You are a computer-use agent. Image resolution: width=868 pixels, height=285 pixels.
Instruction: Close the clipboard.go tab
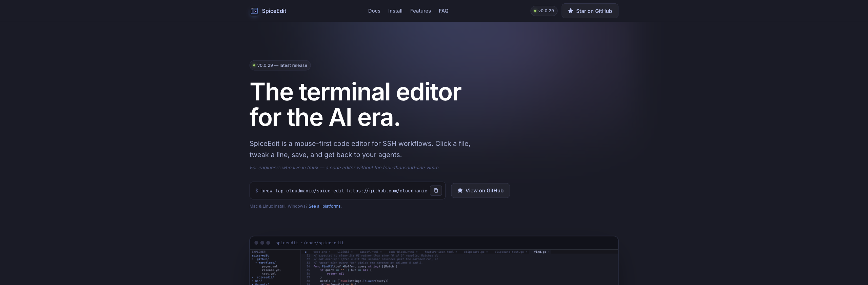487,252
